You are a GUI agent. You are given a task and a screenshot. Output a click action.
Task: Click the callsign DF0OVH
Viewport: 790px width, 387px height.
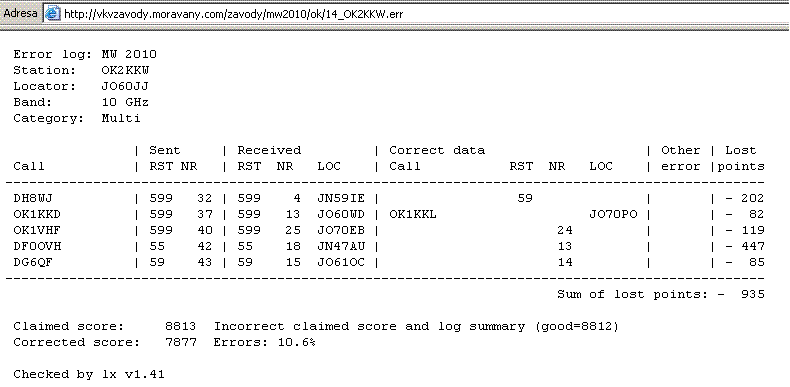click(37, 246)
